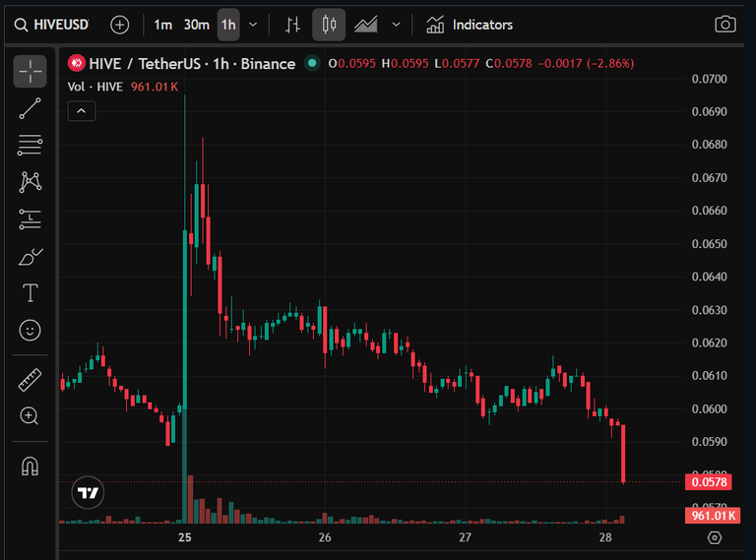Choose the candlestick chart style
The height and width of the screenshot is (560, 756).
(329, 25)
